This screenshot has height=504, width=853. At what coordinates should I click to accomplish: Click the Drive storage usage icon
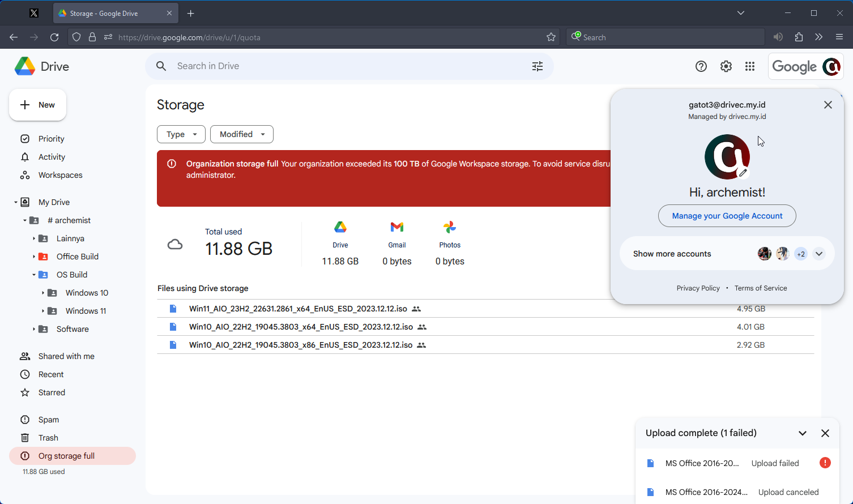click(340, 227)
